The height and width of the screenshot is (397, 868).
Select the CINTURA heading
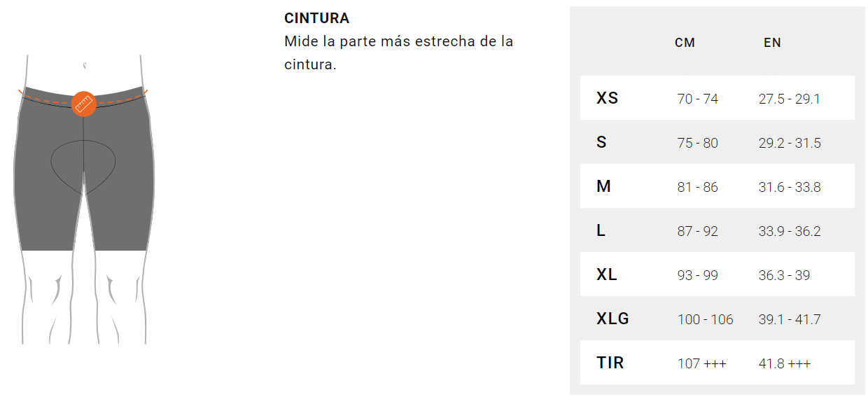tap(316, 19)
